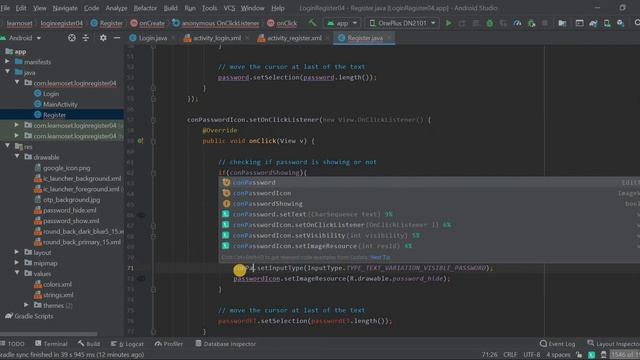Viewport: 640px width, 360px height.
Task: Open the Refactor menu
Action: [x=145, y=8]
